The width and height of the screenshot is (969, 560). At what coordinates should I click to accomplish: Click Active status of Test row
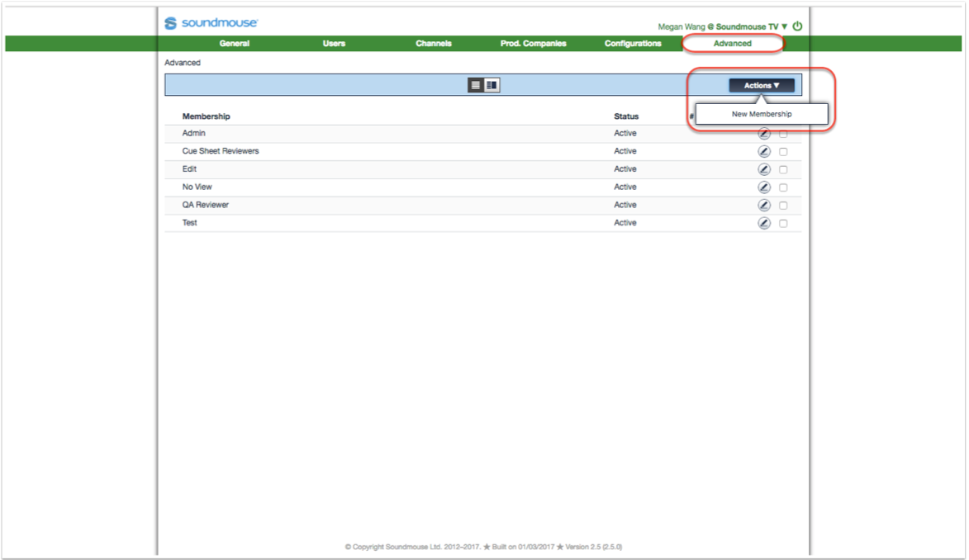pos(625,222)
